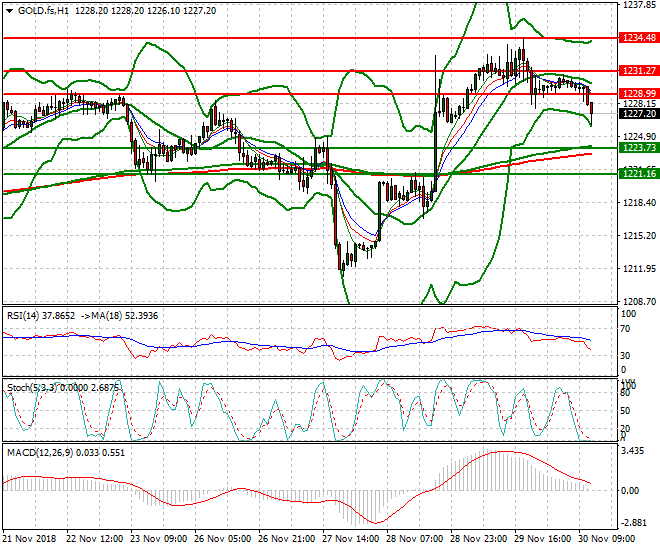
Task: Click the 26 Nov 05:00 time label
Action: [x=223, y=539]
